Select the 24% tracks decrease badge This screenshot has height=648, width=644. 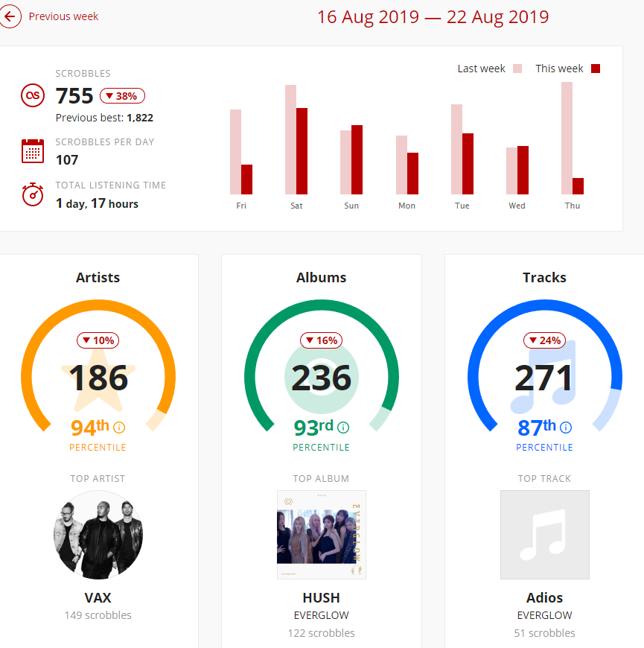point(544,340)
